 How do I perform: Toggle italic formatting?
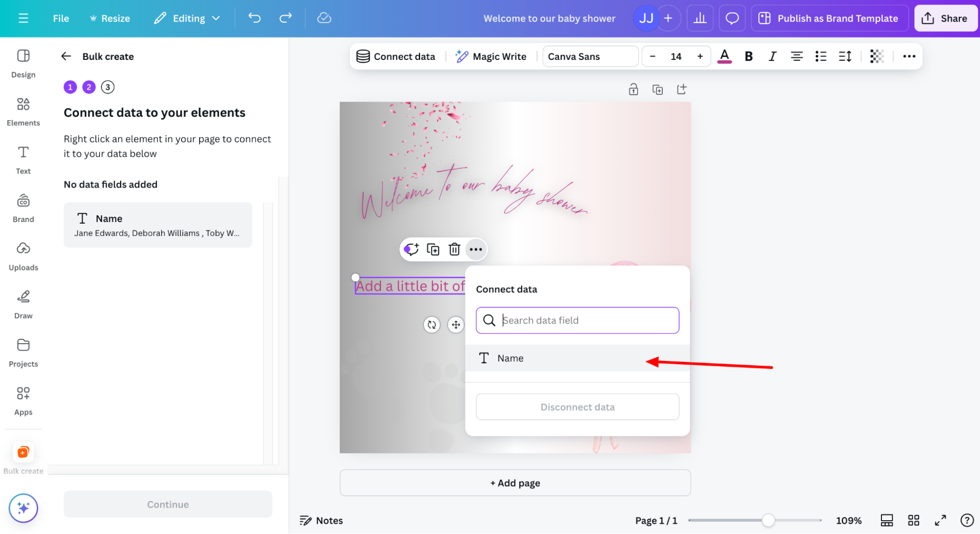773,56
